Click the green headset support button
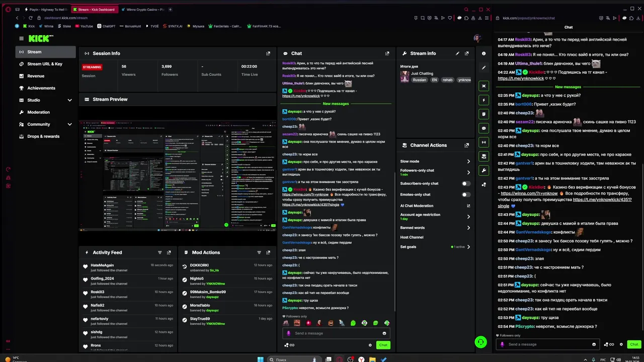644x362 pixels. pos(480,342)
